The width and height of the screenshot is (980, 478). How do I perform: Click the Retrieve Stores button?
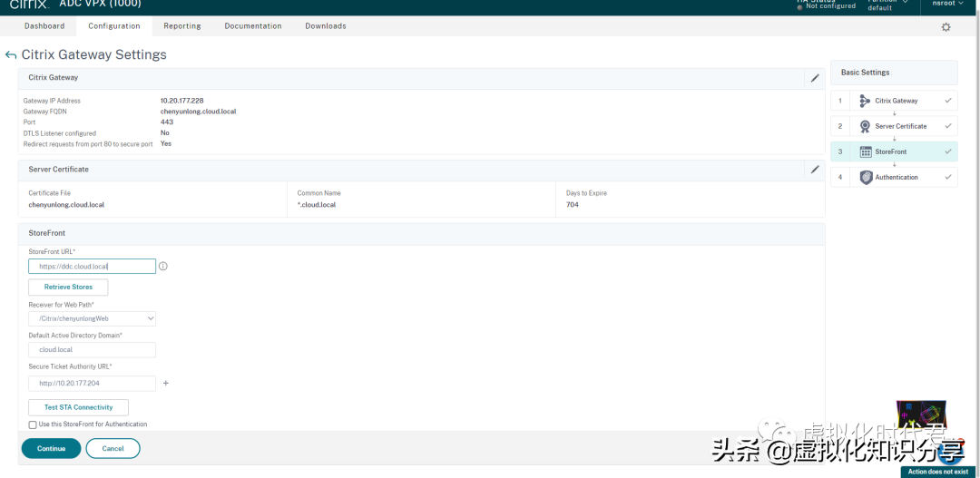(x=68, y=288)
